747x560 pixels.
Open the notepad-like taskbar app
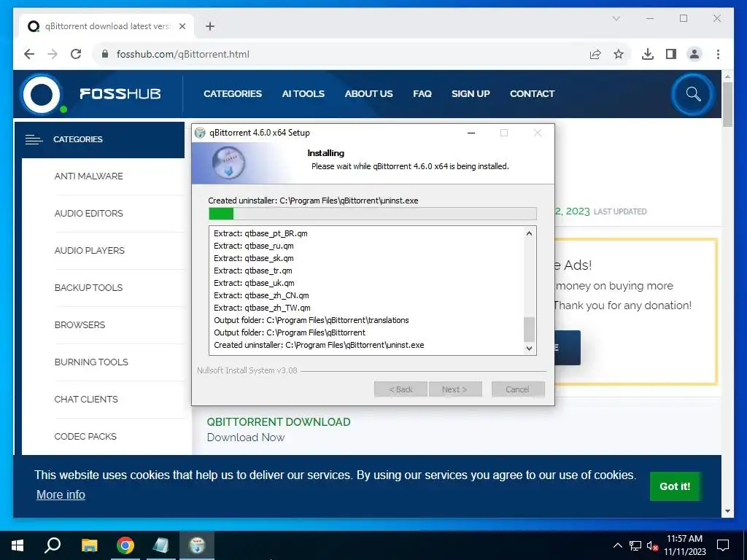coord(161,545)
